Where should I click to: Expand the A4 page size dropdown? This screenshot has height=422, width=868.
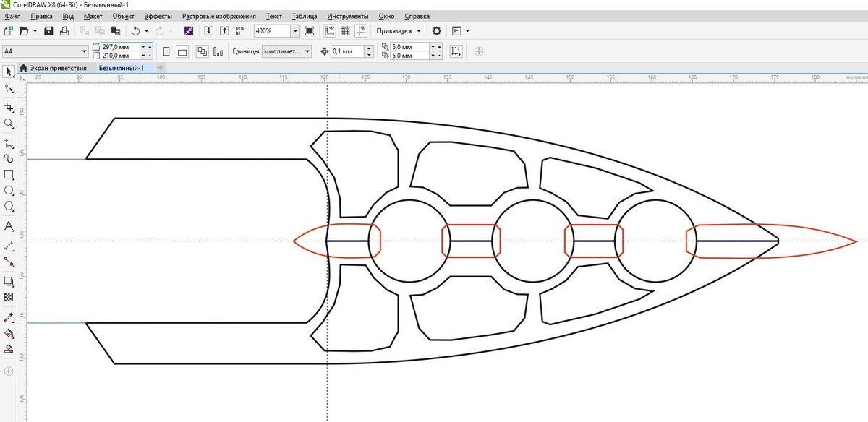click(84, 51)
